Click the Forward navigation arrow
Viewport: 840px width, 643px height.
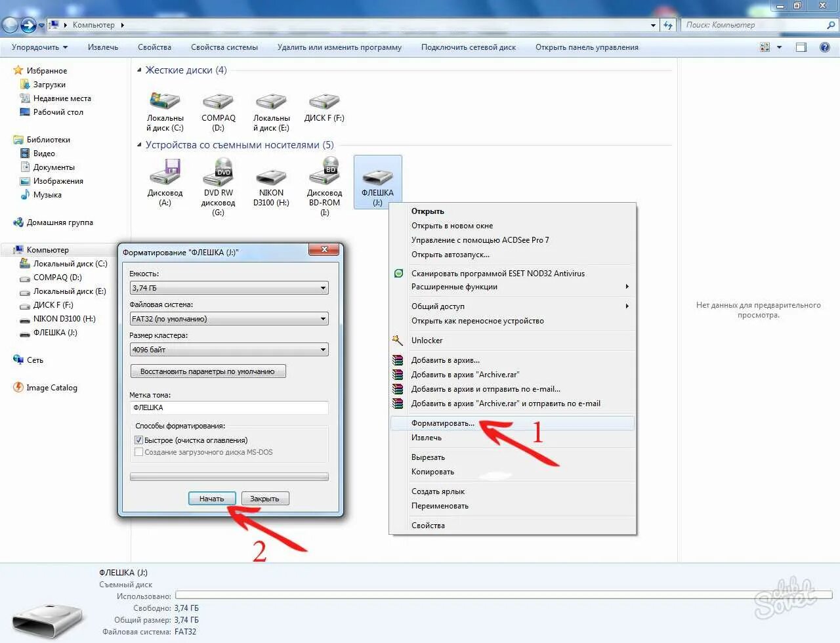pyautogui.click(x=28, y=25)
